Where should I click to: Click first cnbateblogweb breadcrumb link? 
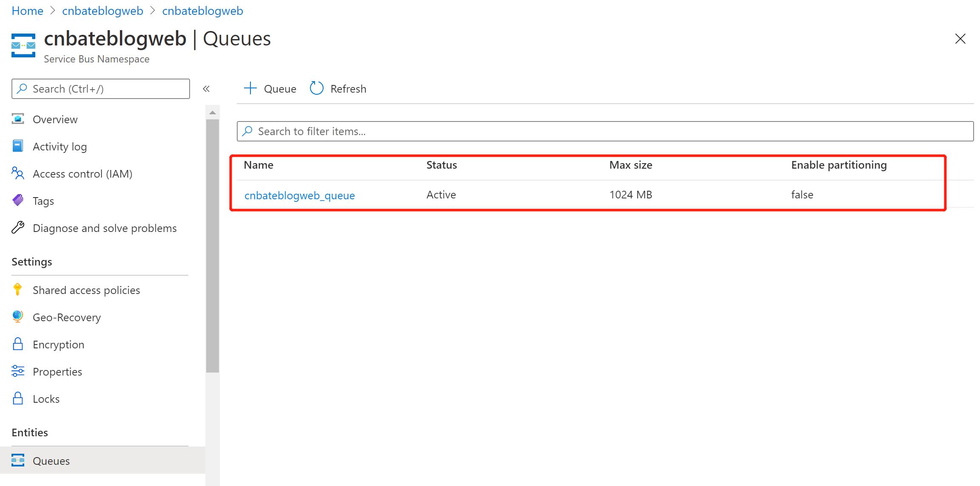[x=102, y=11]
